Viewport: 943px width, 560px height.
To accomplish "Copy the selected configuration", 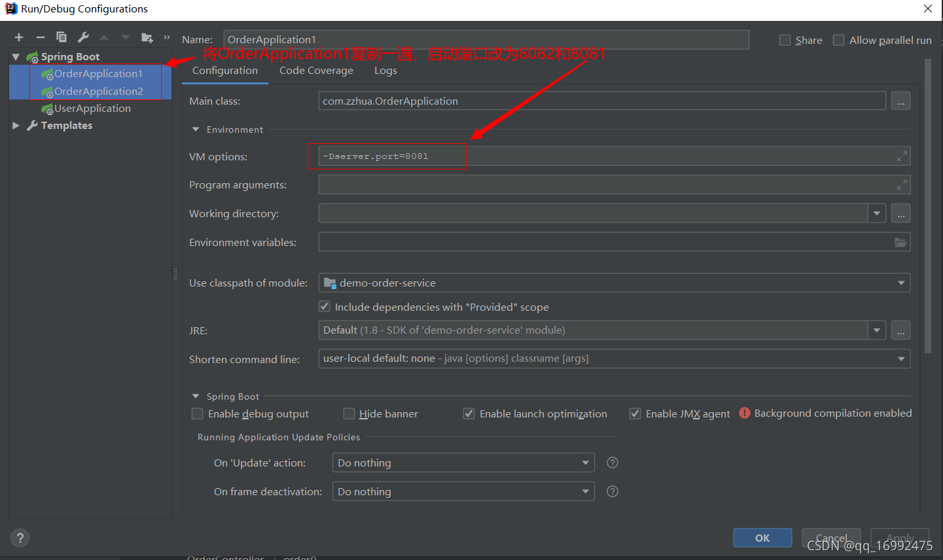I will point(62,37).
